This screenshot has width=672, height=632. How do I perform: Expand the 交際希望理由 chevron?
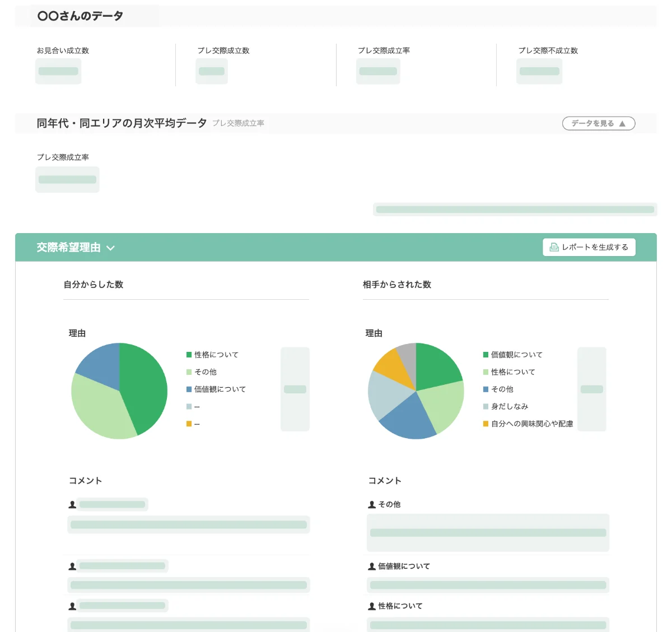tap(110, 248)
